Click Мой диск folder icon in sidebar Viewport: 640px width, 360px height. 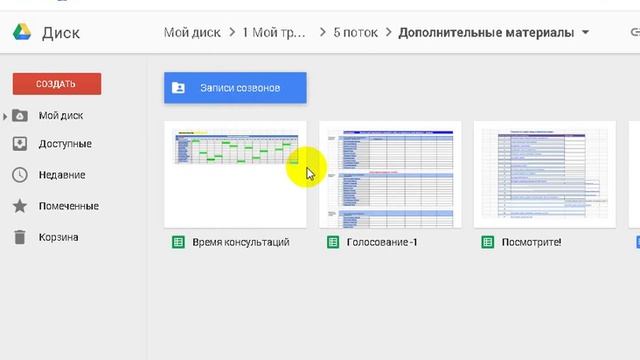click(20, 116)
